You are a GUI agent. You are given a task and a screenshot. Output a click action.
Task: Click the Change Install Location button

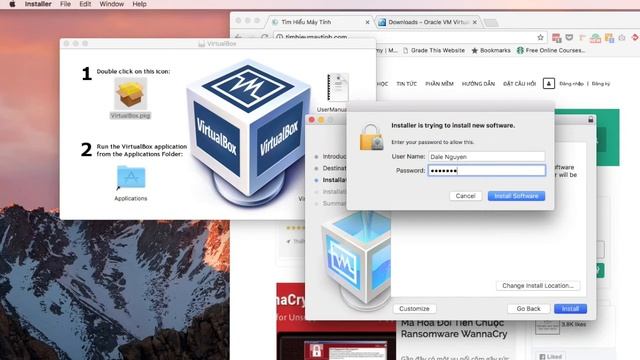[x=538, y=286]
